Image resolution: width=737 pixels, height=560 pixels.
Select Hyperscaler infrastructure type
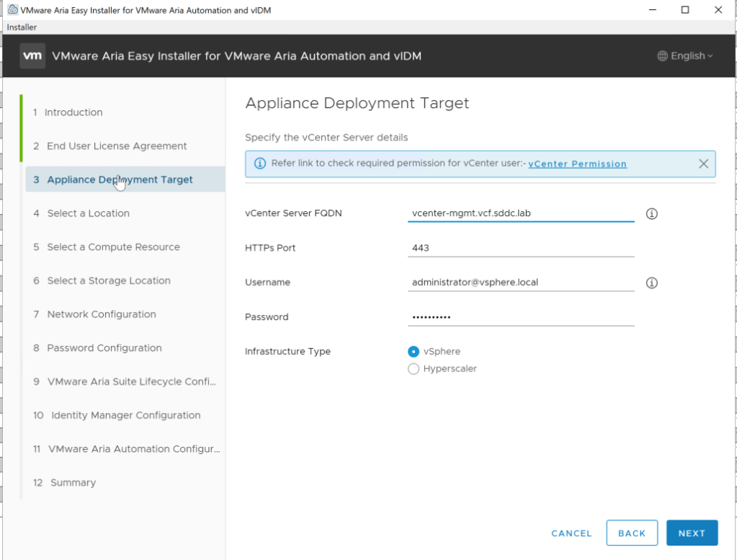pos(414,369)
